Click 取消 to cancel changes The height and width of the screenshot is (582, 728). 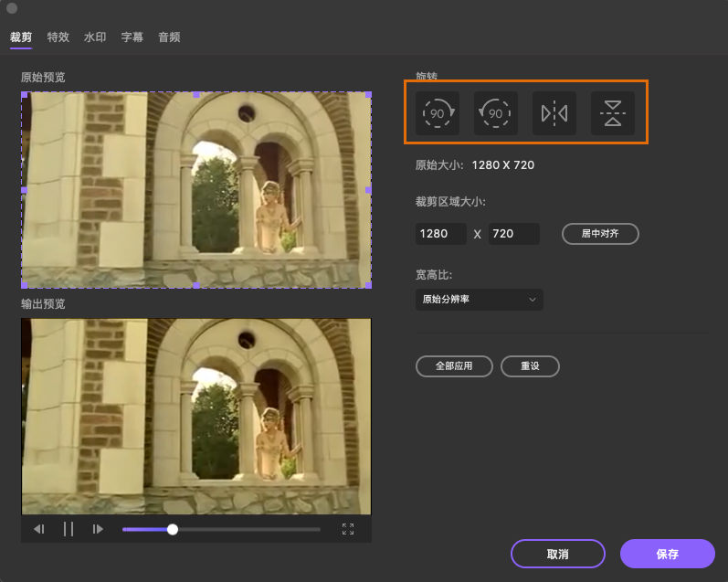click(x=557, y=554)
